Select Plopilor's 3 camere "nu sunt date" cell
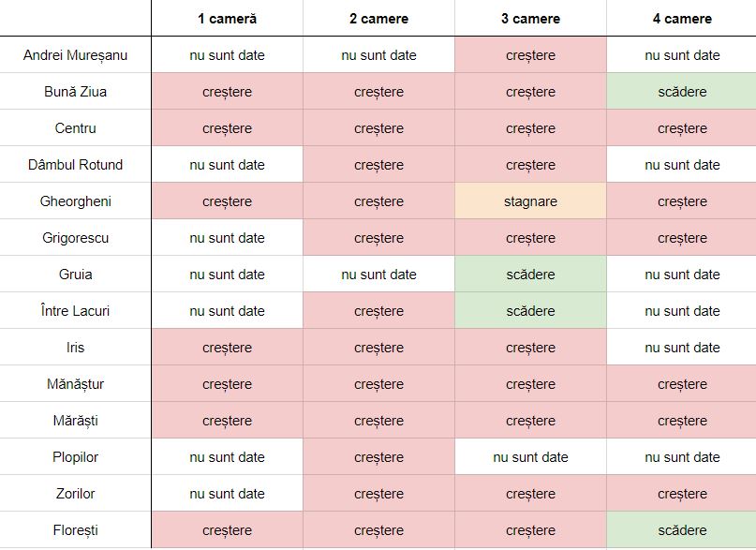The image size is (756, 550). pos(530,457)
